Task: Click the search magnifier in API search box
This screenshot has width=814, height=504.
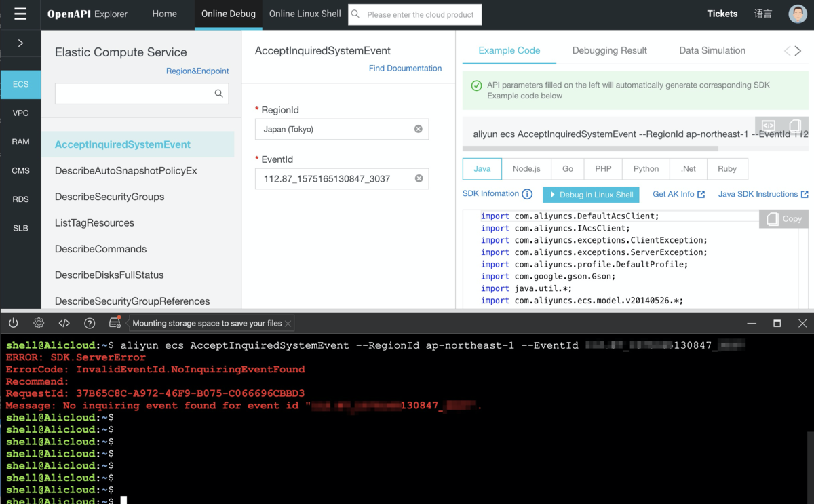Action: tap(218, 94)
